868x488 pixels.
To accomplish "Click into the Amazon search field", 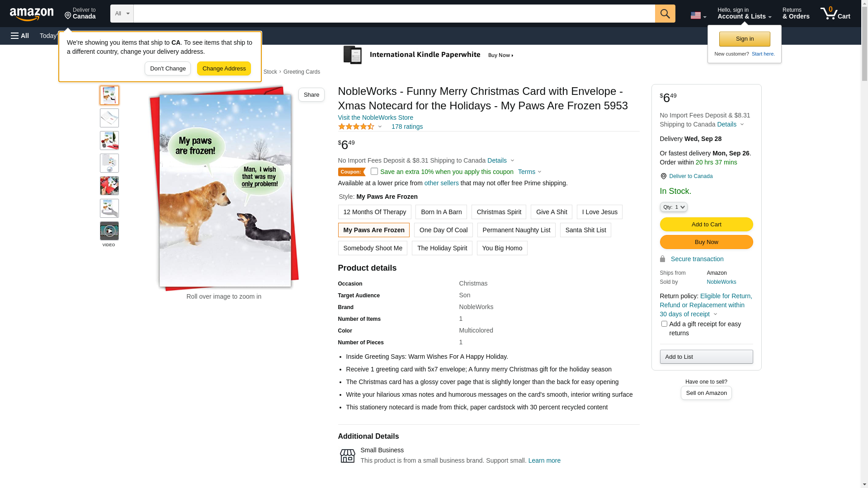I will coord(394,14).
